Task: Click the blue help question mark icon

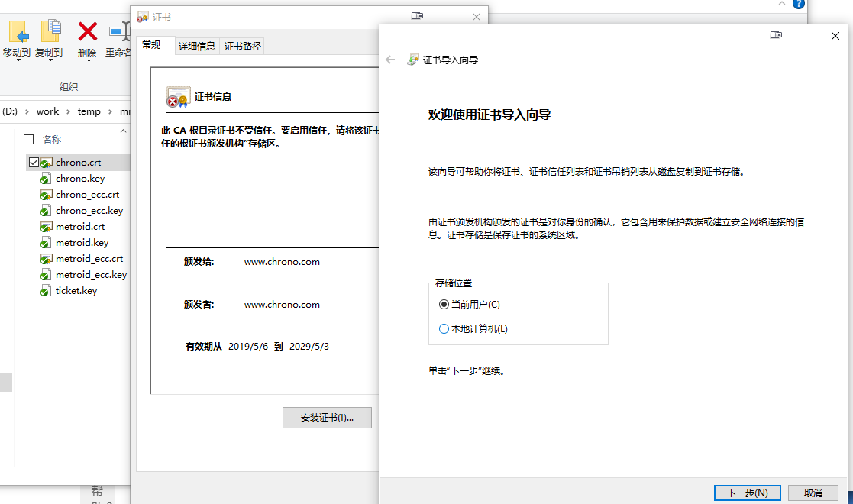Action: pyautogui.click(x=799, y=4)
